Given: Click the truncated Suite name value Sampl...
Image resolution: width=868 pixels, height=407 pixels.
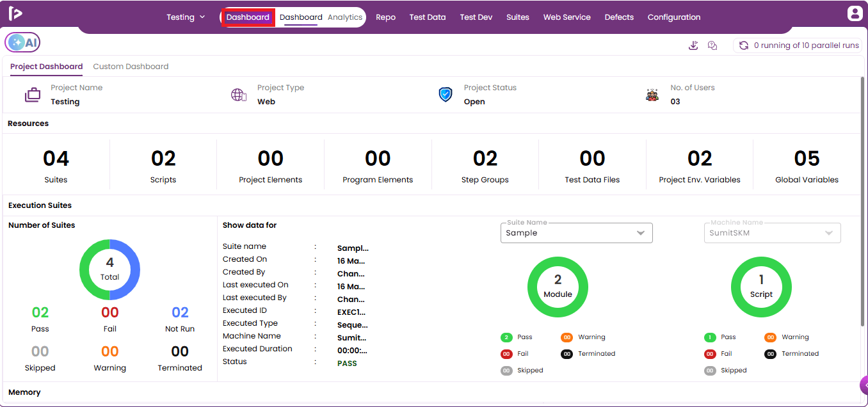Looking at the screenshot, I should pos(353,248).
